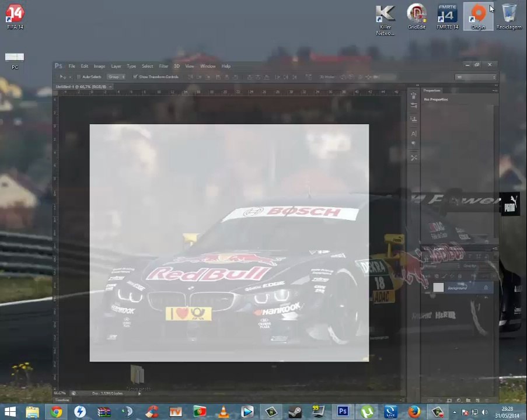Click the Background layer lock icon
This screenshot has width=527, height=420.
pos(486,288)
